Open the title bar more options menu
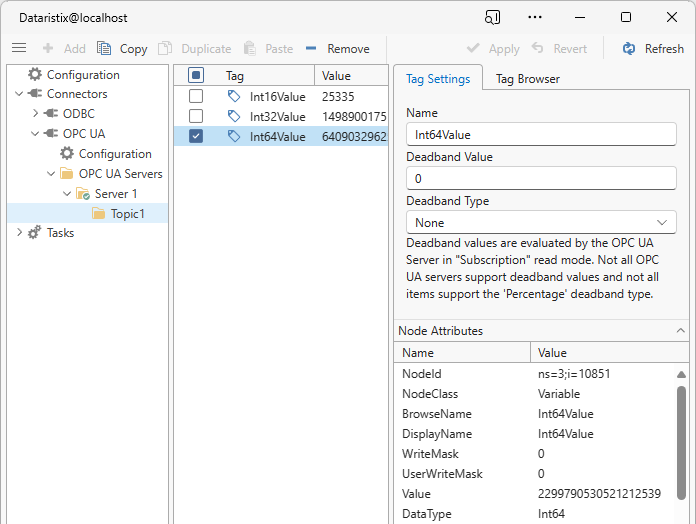 (536, 17)
